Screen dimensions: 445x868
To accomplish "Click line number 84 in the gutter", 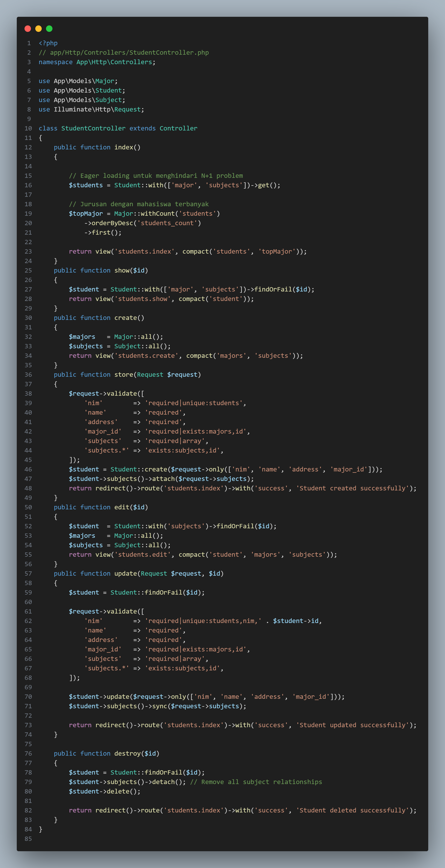I will tap(28, 829).
